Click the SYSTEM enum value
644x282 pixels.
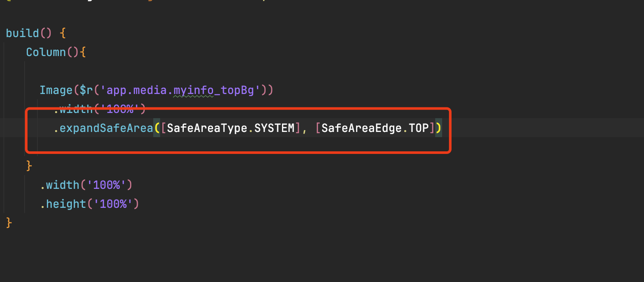tap(274, 128)
